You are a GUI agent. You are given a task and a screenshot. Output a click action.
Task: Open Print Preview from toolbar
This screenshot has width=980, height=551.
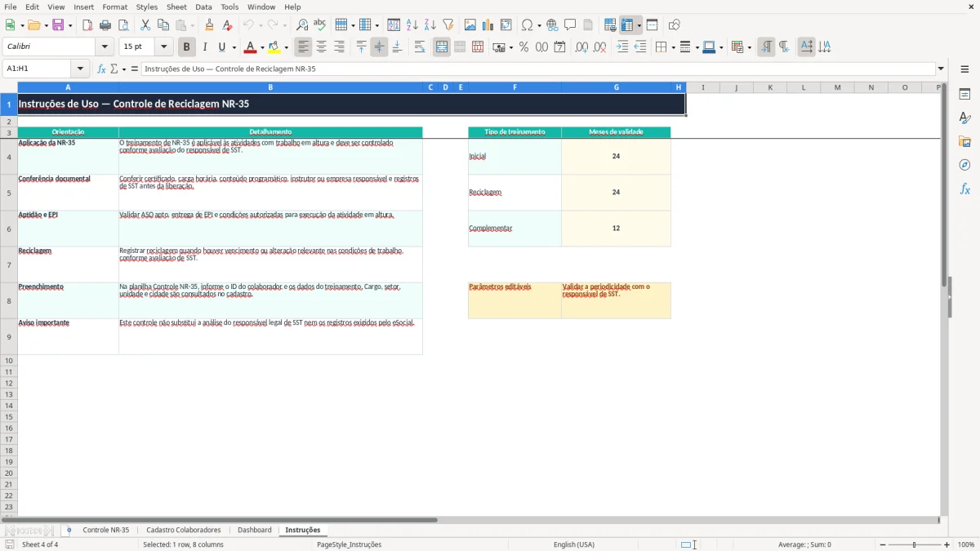(123, 25)
